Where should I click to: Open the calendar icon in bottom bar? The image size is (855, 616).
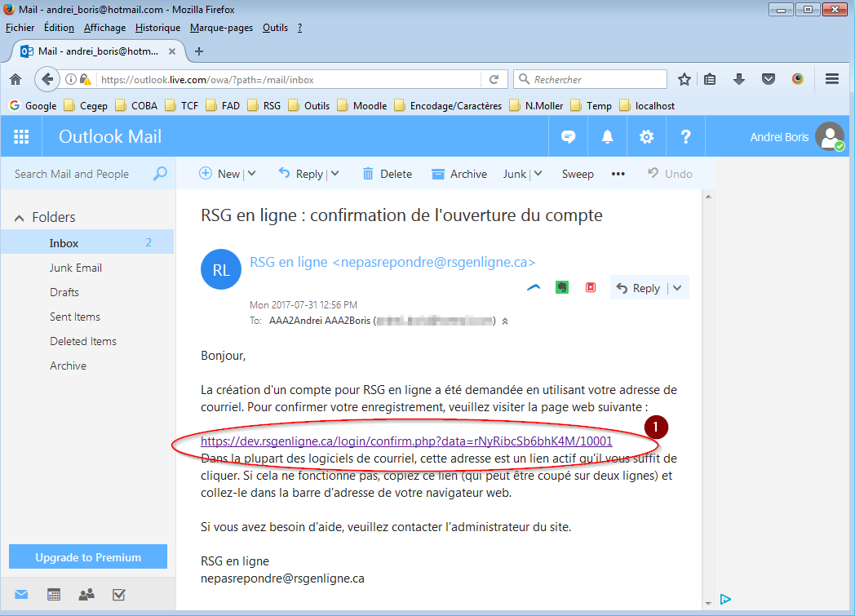click(x=54, y=595)
